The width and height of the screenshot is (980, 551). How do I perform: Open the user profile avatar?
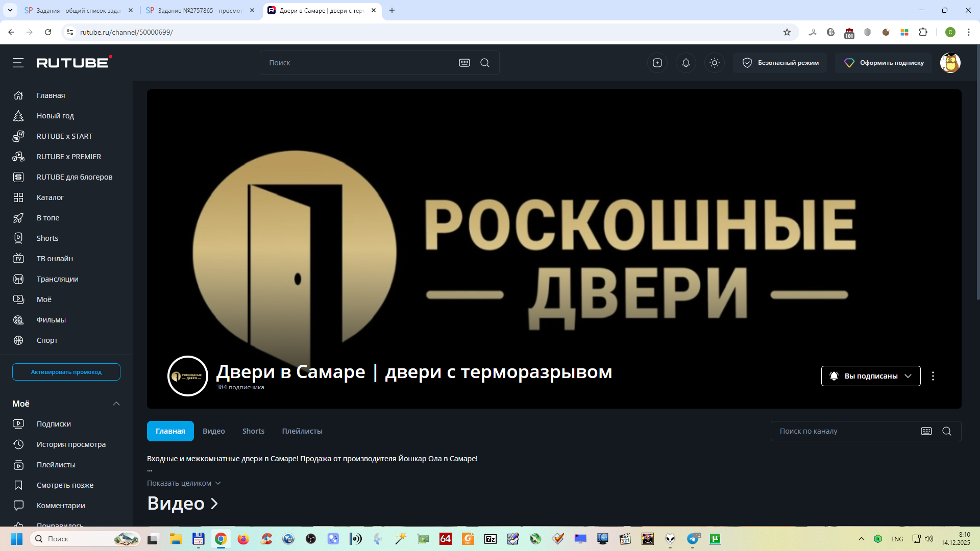950,63
